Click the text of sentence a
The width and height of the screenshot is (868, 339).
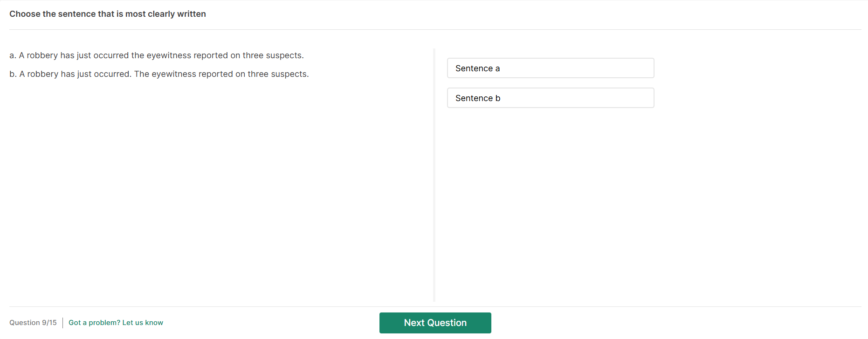tap(157, 55)
